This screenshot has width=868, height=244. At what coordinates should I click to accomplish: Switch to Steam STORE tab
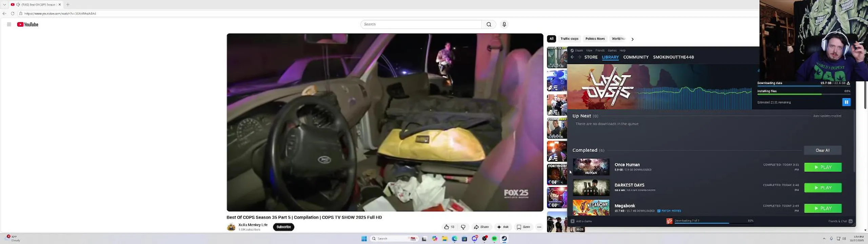click(591, 57)
